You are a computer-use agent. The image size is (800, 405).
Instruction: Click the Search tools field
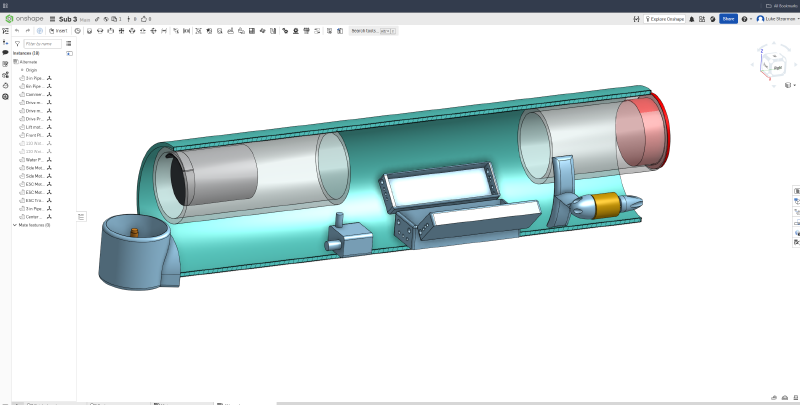tap(373, 31)
